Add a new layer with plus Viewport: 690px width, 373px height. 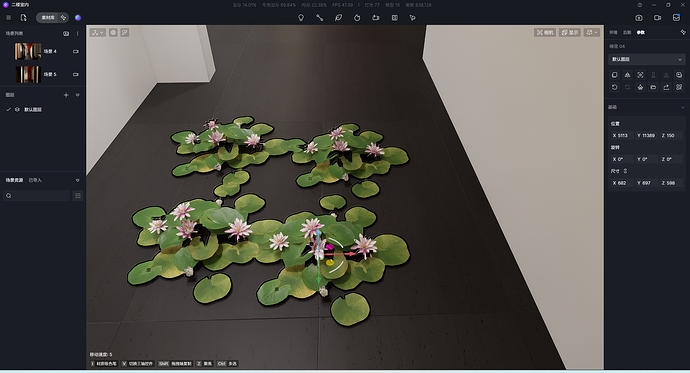pyautogui.click(x=66, y=95)
